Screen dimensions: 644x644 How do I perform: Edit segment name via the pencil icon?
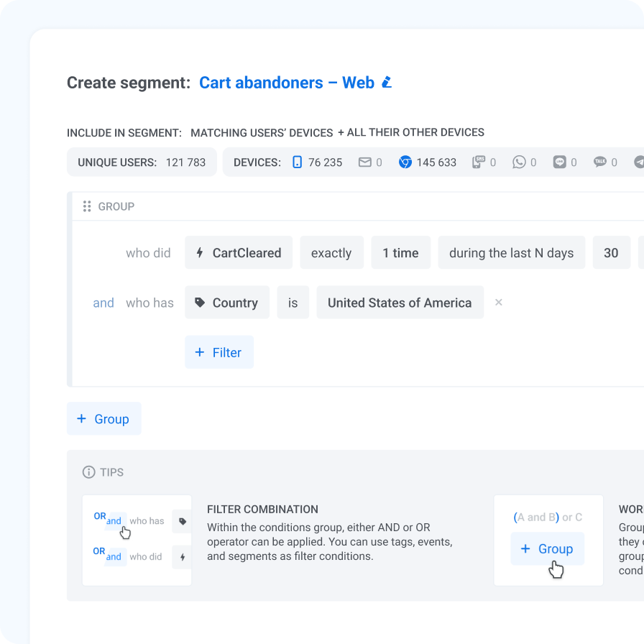(387, 82)
